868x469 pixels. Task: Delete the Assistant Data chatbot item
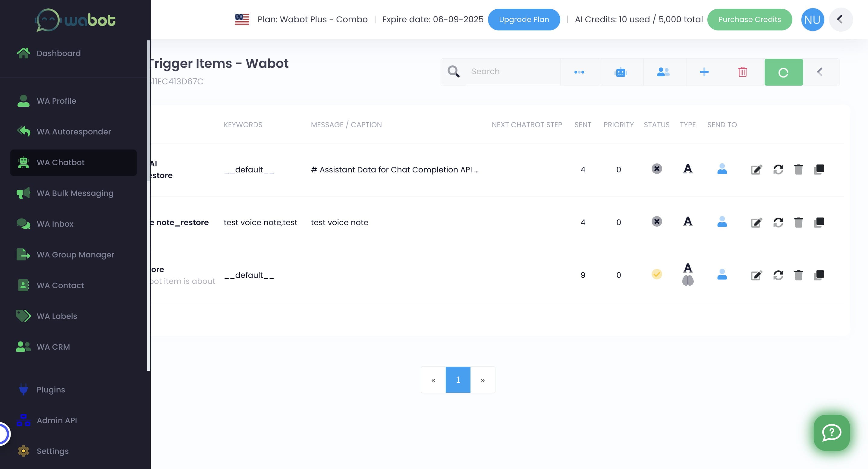pyautogui.click(x=798, y=169)
